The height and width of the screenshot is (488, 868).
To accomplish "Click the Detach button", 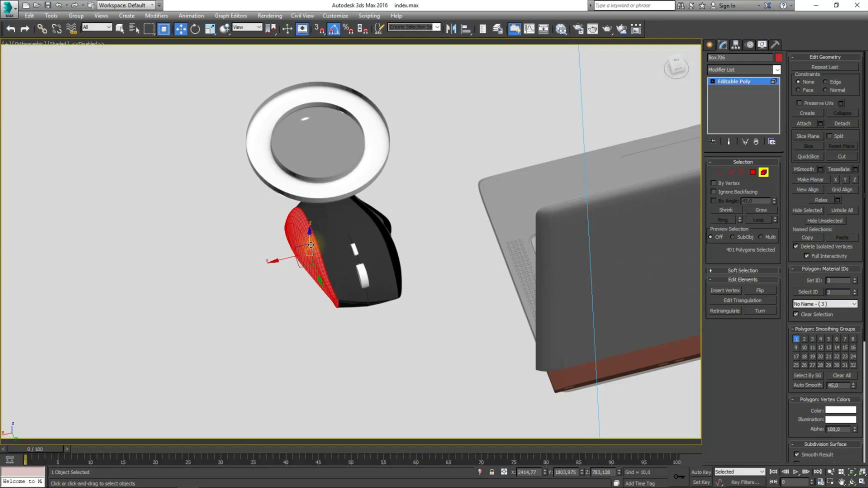I will tap(842, 123).
